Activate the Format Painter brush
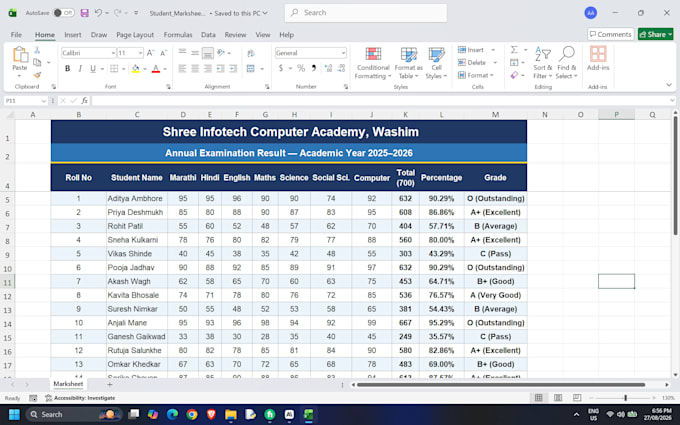Screen dimensions: 680x425 pyautogui.click(x=37, y=75)
